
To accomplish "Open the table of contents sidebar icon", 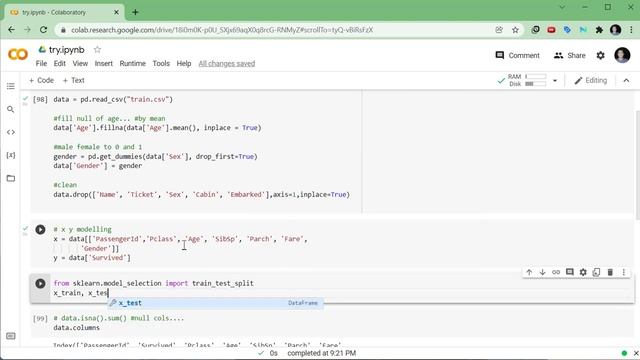I will pyautogui.click(x=11, y=86).
